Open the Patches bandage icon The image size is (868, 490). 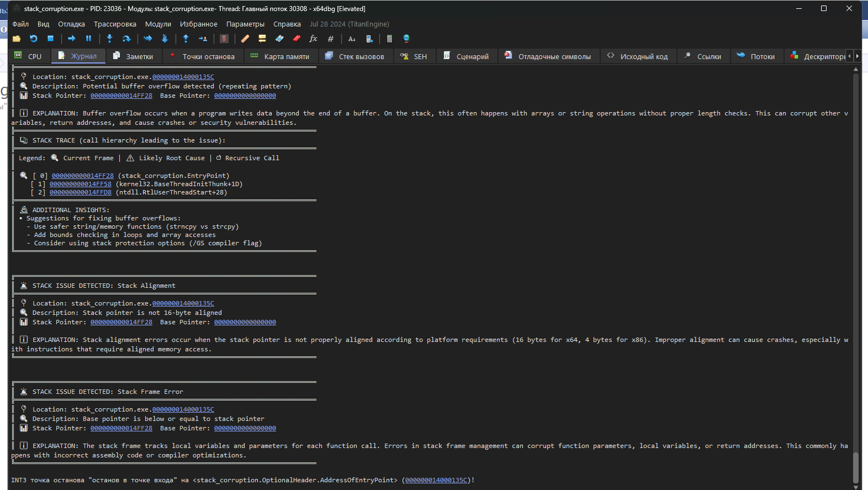pyautogui.click(x=245, y=39)
